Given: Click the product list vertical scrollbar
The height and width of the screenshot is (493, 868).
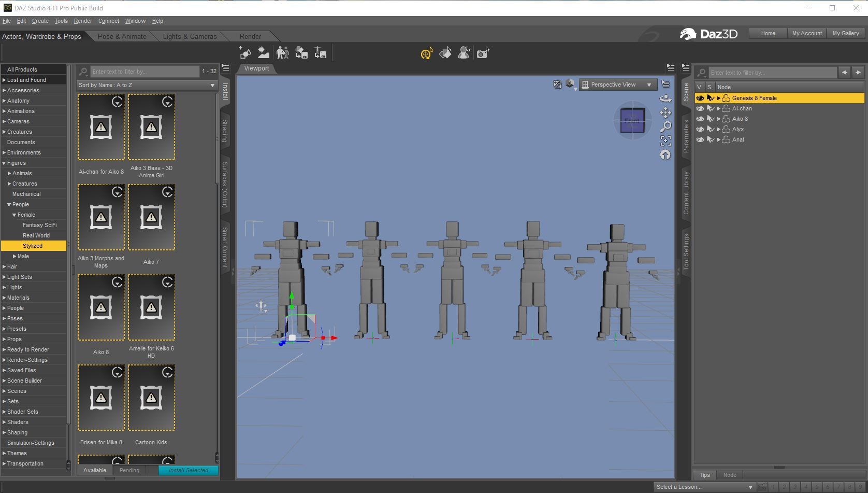Looking at the screenshot, I should (216, 138).
